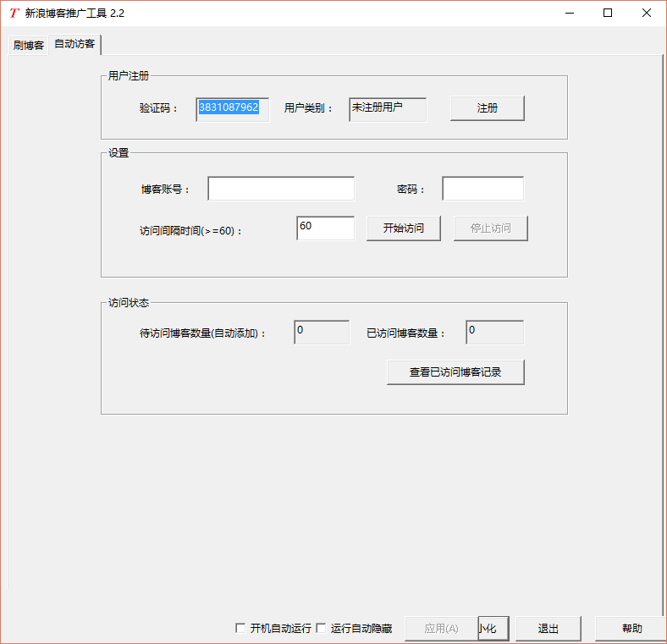667x644 pixels.
Task: Click the disabled 停止访问 button
Action: point(490,228)
